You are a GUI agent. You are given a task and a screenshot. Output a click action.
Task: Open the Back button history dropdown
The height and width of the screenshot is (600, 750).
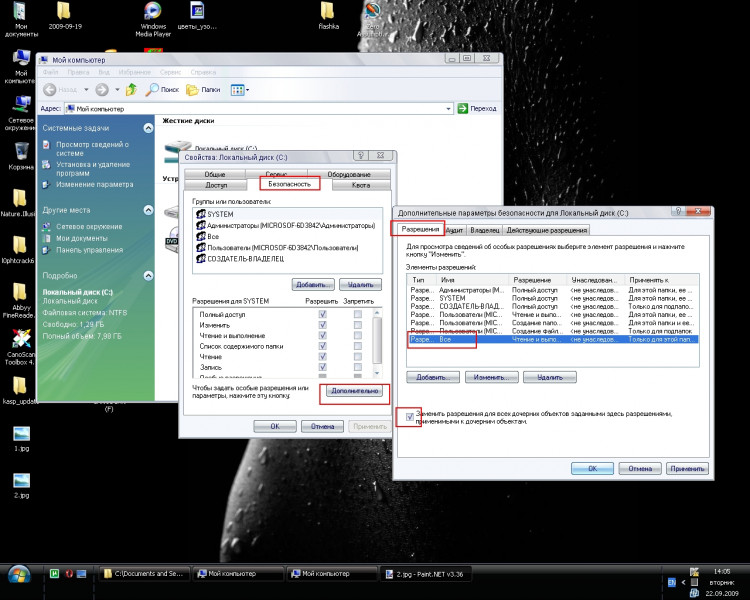(86, 89)
